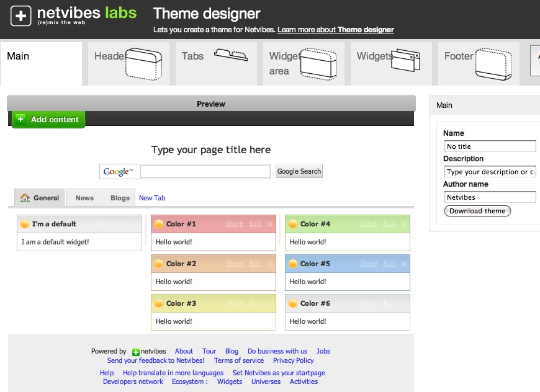Click the sun icon on Color #2 widget
Image resolution: width=540 pixels, height=392 pixels.
pos(159,264)
